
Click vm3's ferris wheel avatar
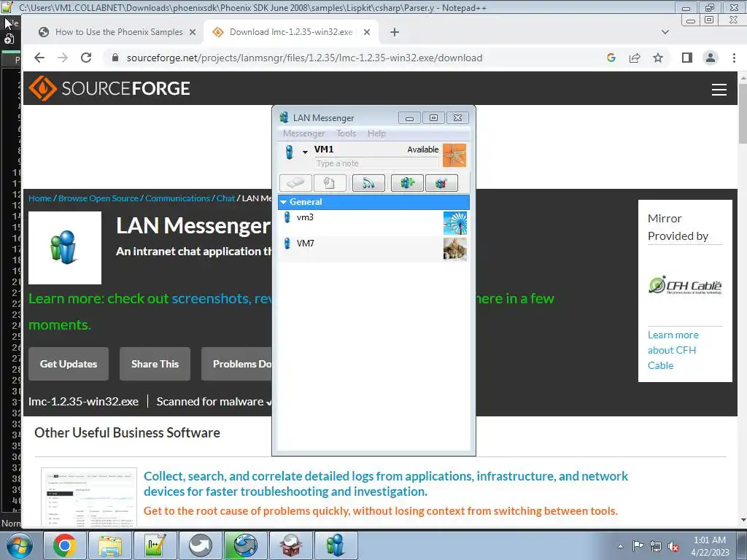pyautogui.click(x=455, y=223)
